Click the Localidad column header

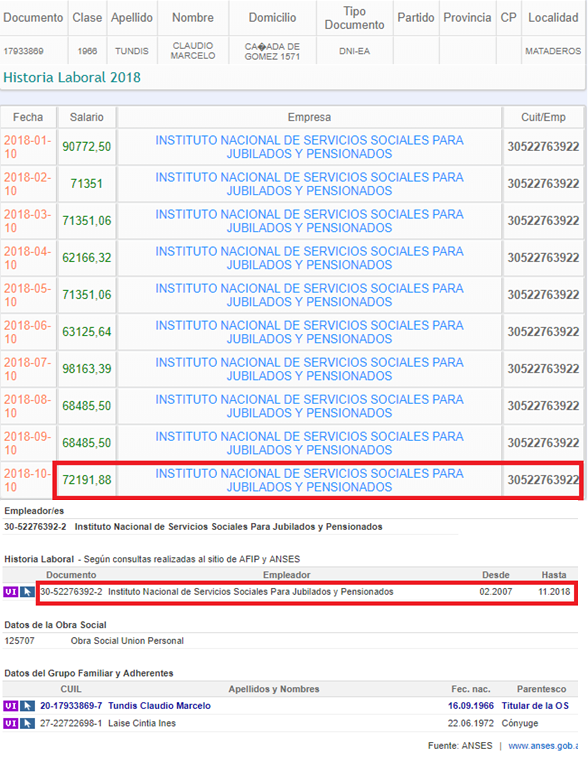(x=553, y=18)
